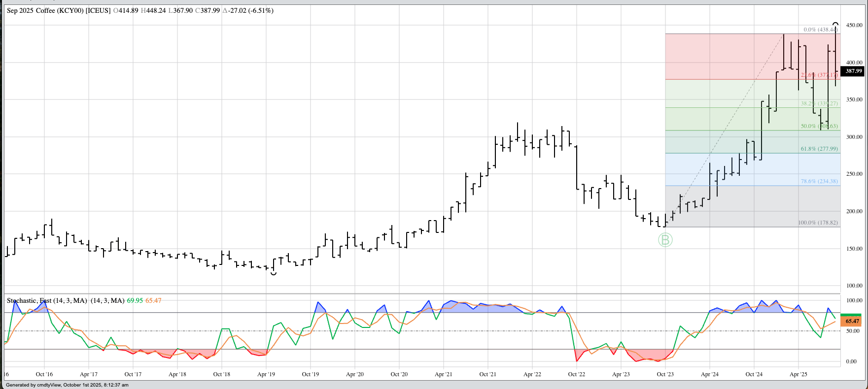Click the Stochastic, Fast (14, 3, MA) indicator label

[x=47, y=300]
